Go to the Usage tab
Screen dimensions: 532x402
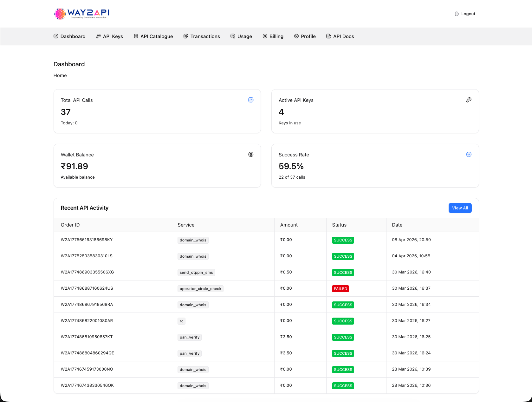[241, 36]
